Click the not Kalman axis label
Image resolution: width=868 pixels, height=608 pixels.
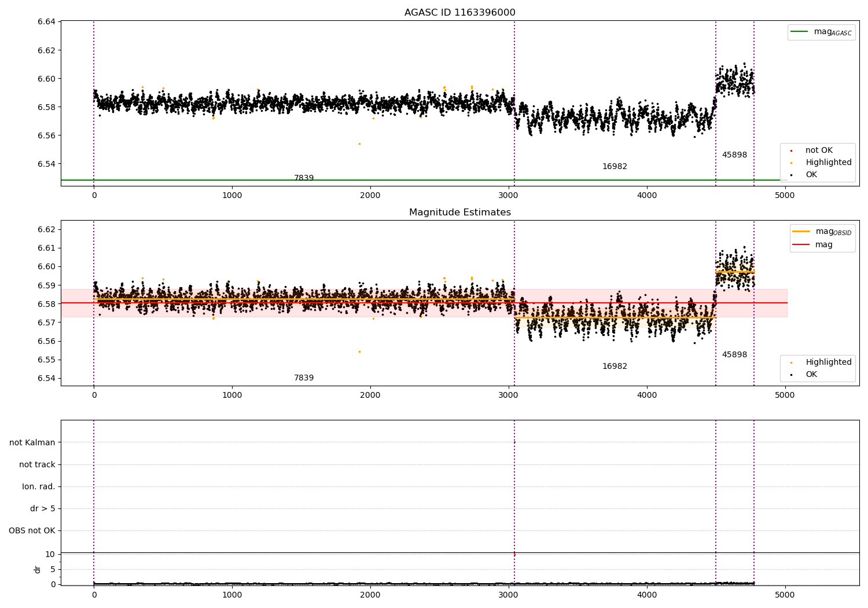[x=32, y=443]
